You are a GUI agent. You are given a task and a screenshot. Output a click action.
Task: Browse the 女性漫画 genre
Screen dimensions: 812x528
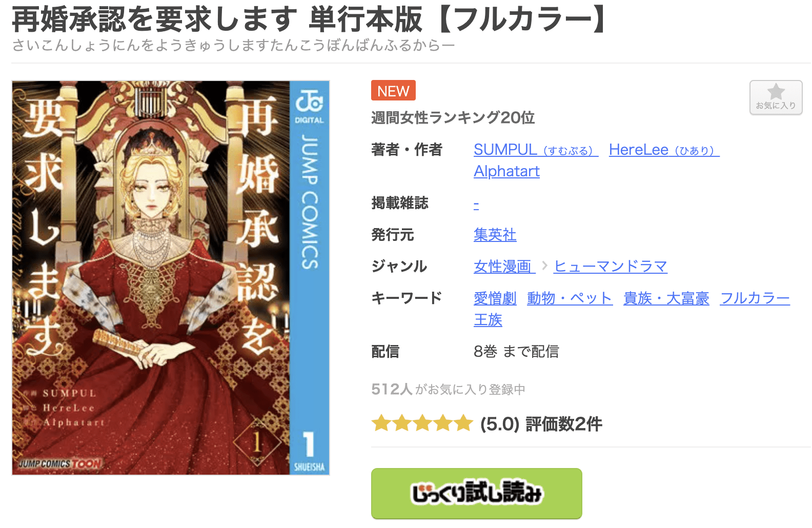(x=504, y=266)
